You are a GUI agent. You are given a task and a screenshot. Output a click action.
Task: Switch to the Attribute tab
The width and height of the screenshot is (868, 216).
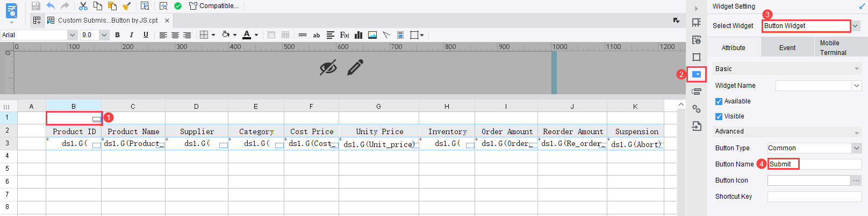(733, 48)
